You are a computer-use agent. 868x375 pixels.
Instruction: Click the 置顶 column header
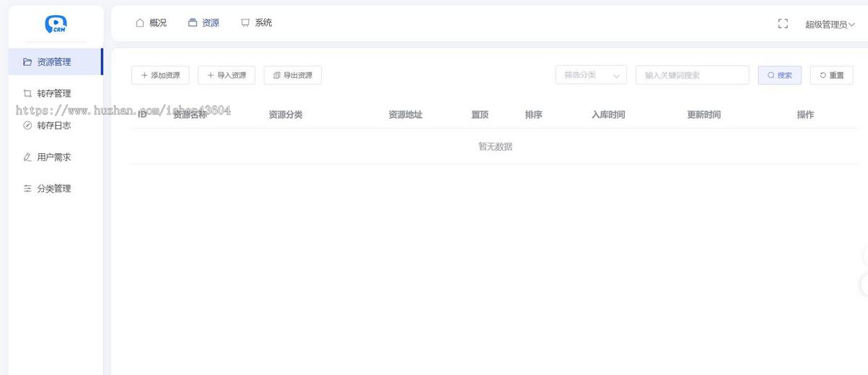480,115
